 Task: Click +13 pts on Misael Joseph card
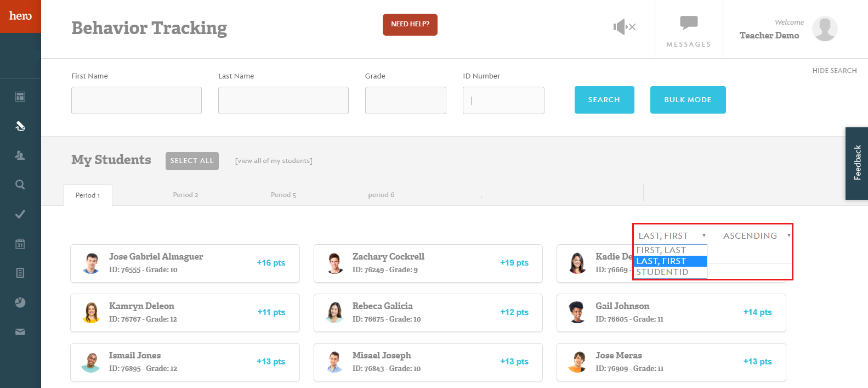[x=514, y=362]
